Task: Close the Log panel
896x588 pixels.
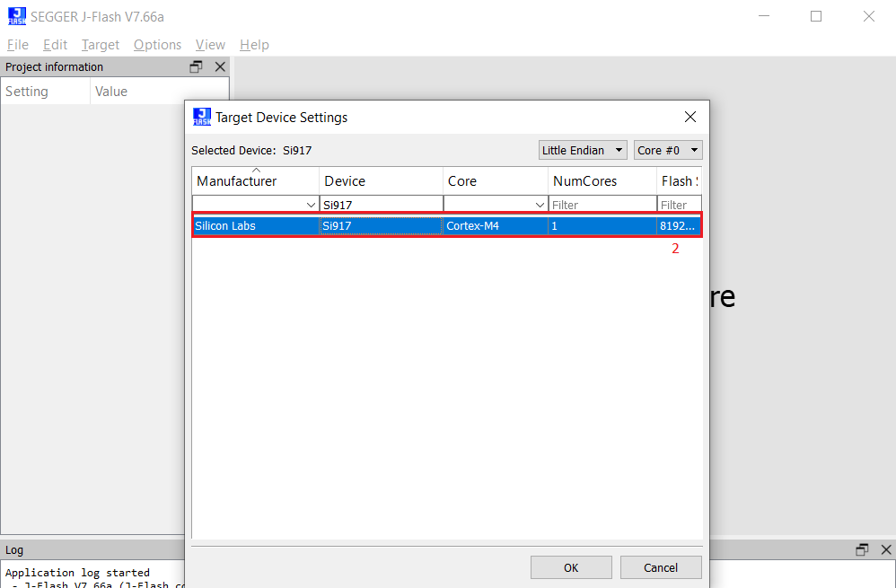Action: click(886, 549)
